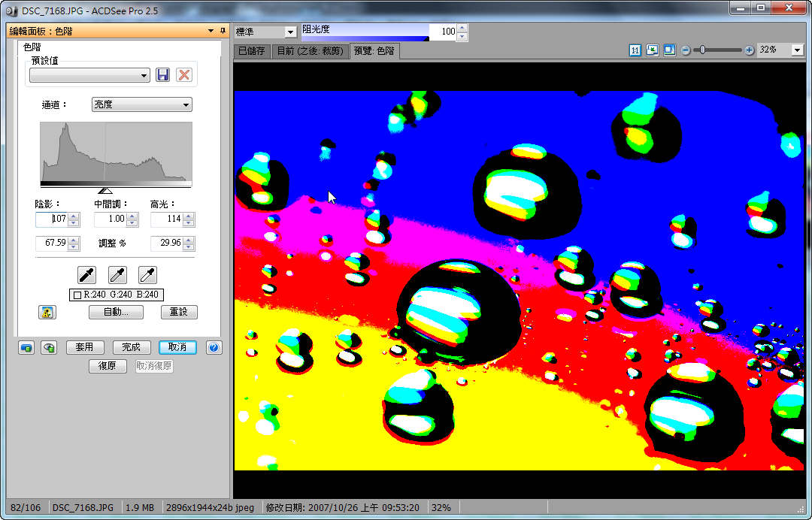The width and height of the screenshot is (812, 520).
Task: Click the save preset floppy disk icon
Action: coord(162,75)
